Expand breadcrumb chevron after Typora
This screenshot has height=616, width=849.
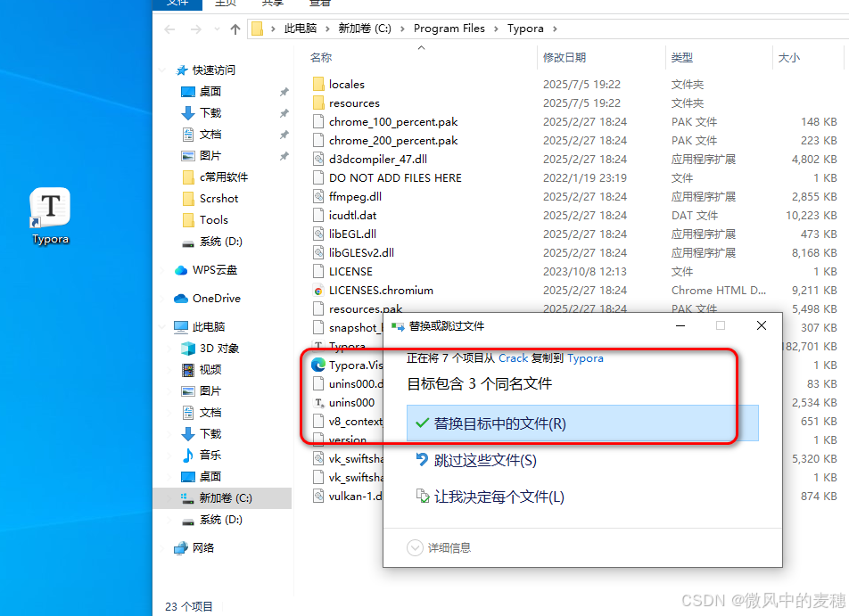(x=555, y=29)
